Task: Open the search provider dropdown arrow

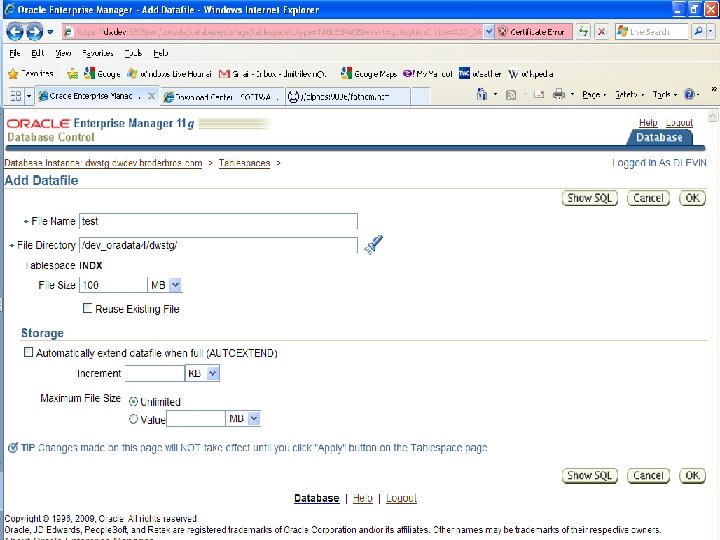Action: point(710,32)
